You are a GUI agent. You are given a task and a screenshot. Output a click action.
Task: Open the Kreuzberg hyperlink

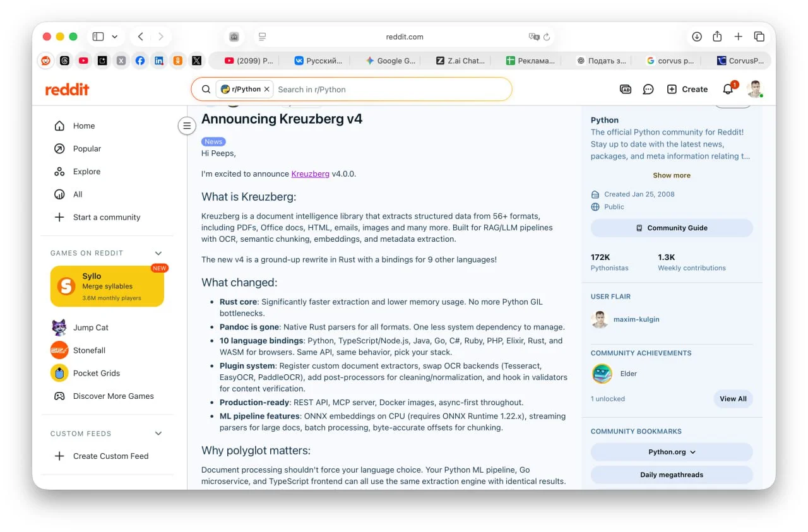point(310,174)
